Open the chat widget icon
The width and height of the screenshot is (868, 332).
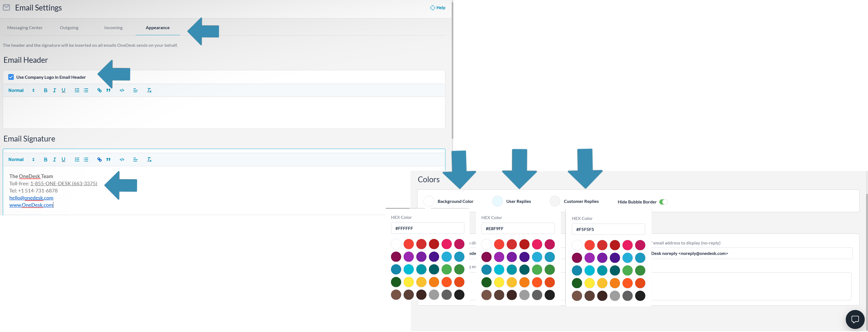click(855, 319)
